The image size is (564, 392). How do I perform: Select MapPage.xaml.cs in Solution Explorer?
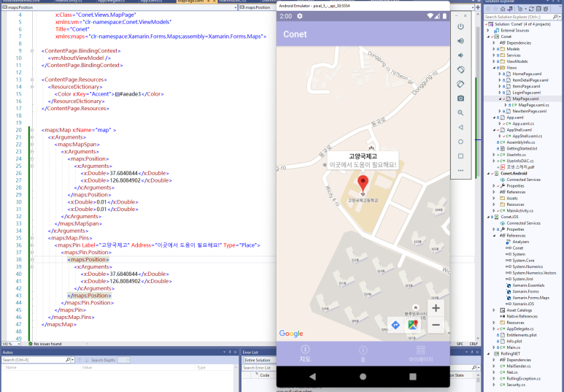[x=533, y=105]
